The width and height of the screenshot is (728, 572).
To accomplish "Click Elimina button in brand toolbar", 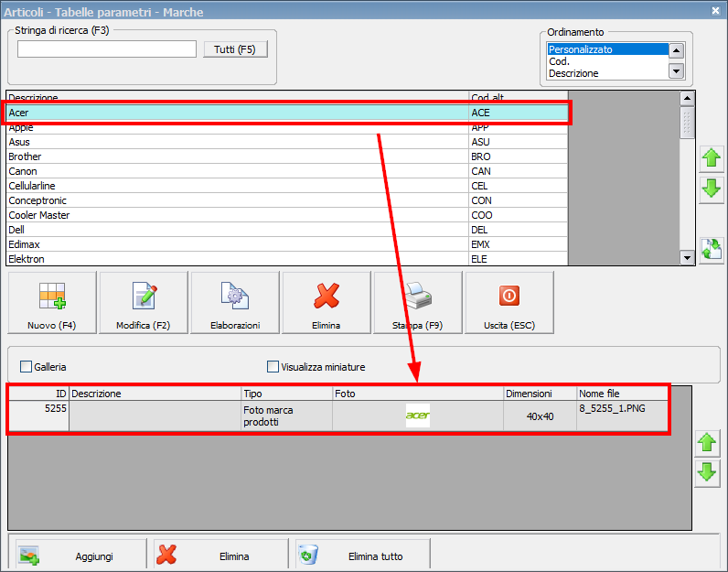I will [327, 303].
